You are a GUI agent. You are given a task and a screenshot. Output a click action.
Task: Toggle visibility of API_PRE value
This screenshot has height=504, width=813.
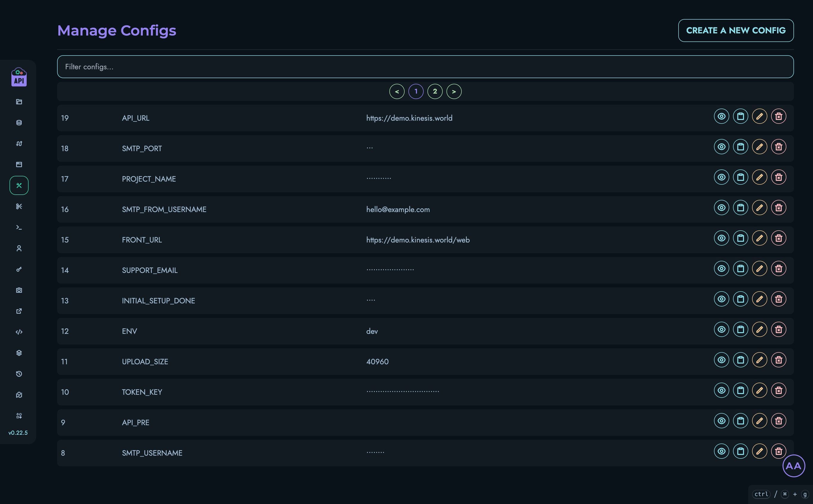coord(722,421)
